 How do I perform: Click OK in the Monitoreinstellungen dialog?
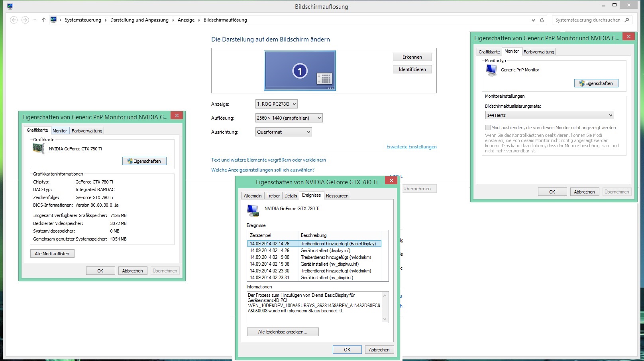pyautogui.click(x=552, y=192)
